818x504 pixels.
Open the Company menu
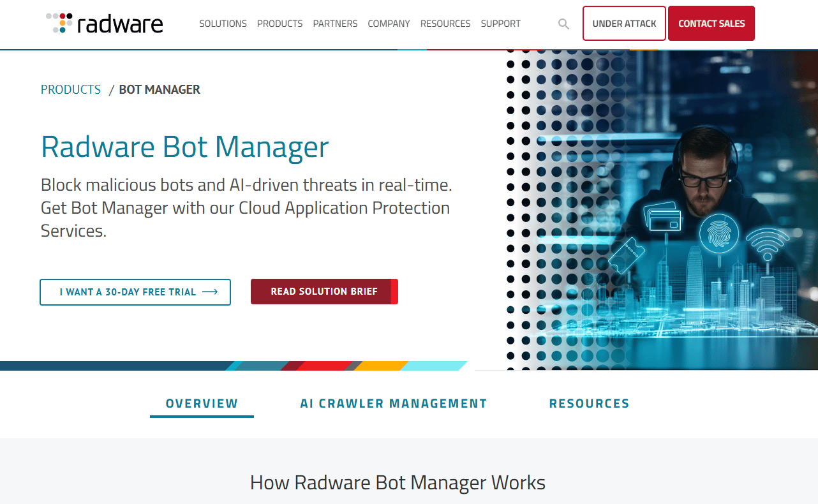(x=389, y=24)
